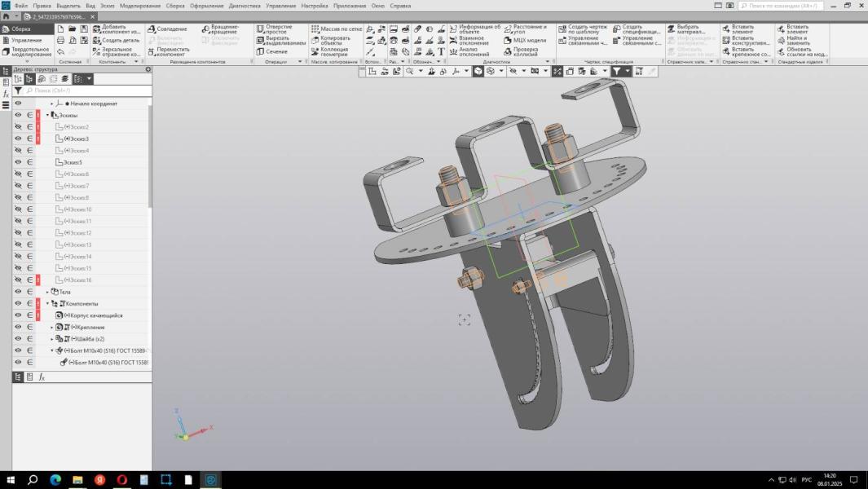Expand the Начало координат node
The width and height of the screenshot is (868, 489).
click(52, 104)
